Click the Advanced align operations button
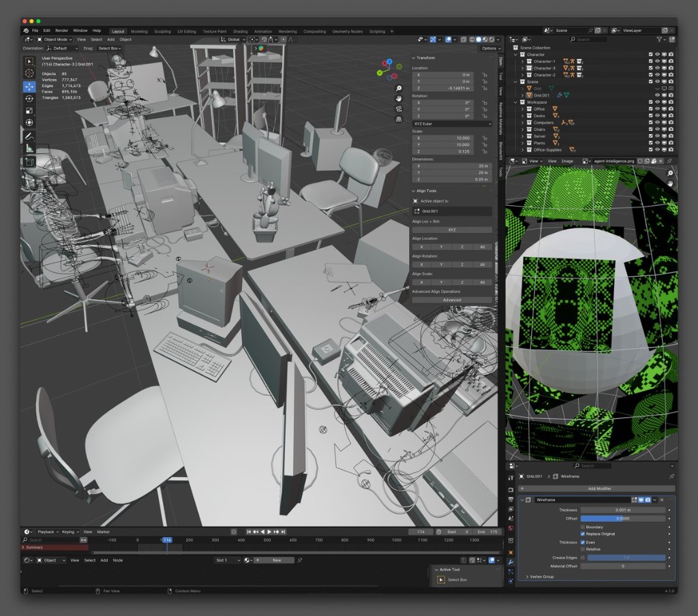Screen dimensions: 698x616 [x=452, y=300]
